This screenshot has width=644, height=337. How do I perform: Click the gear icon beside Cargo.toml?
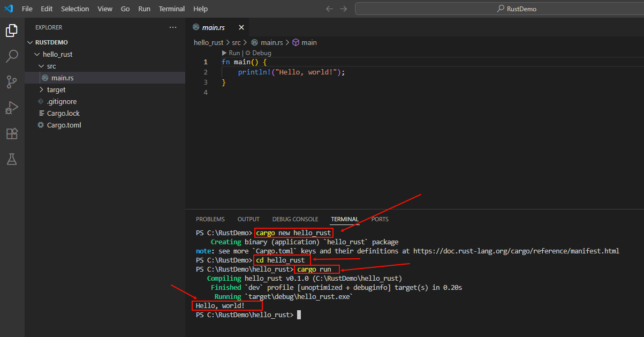[x=41, y=125]
